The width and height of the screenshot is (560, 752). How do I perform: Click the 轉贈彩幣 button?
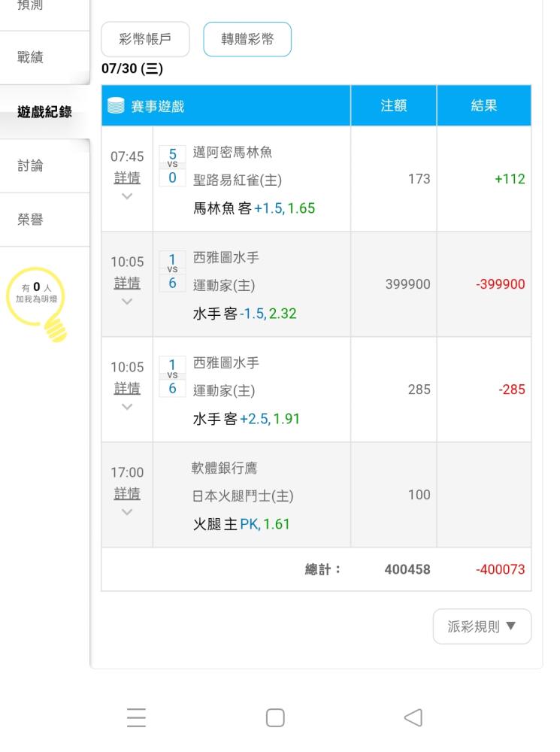point(247,39)
